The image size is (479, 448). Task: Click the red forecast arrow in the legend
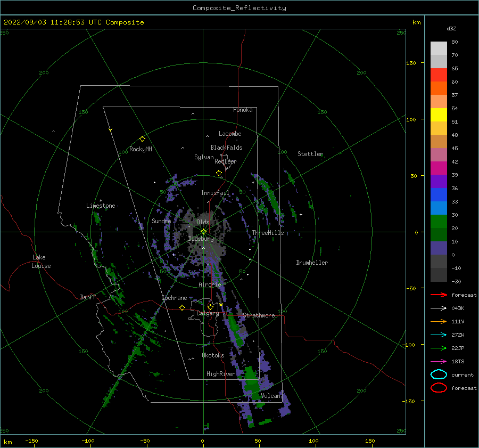439,295
